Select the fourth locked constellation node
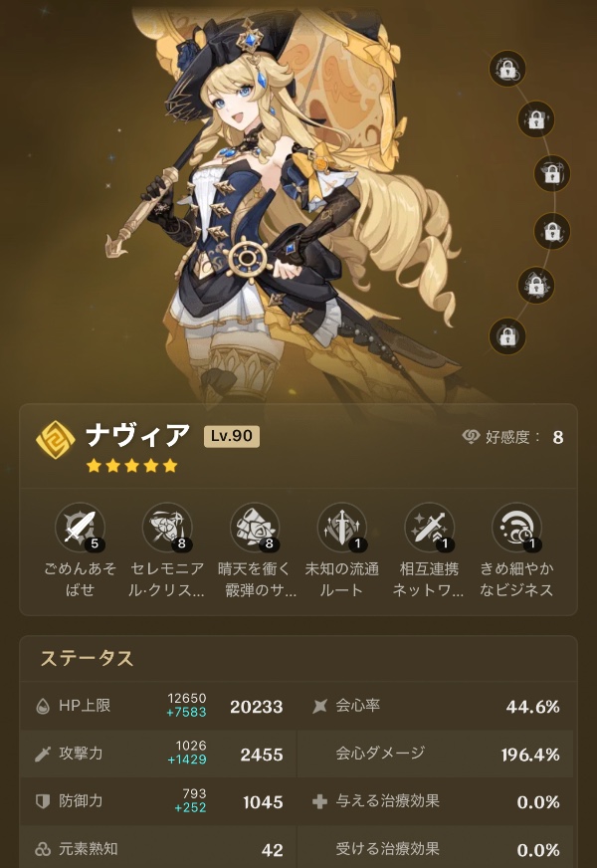The image size is (597, 868). click(551, 231)
